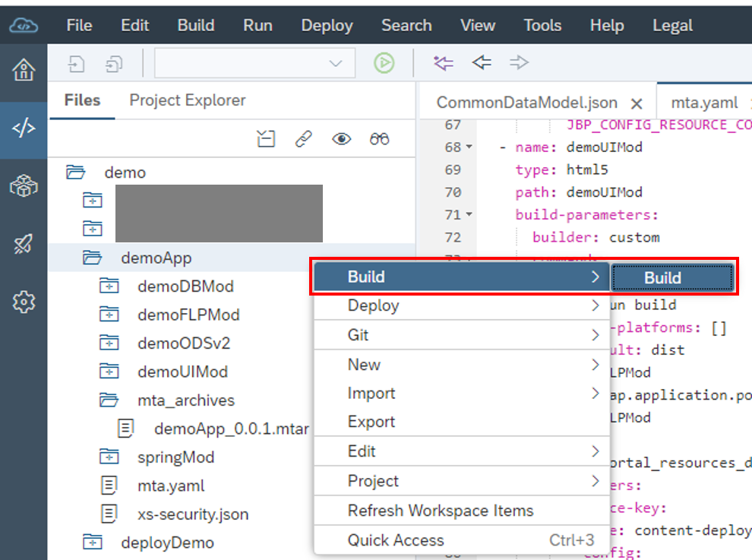Click the Save toolbar icon
The height and width of the screenshot is (560, 752).
point(76,63)
